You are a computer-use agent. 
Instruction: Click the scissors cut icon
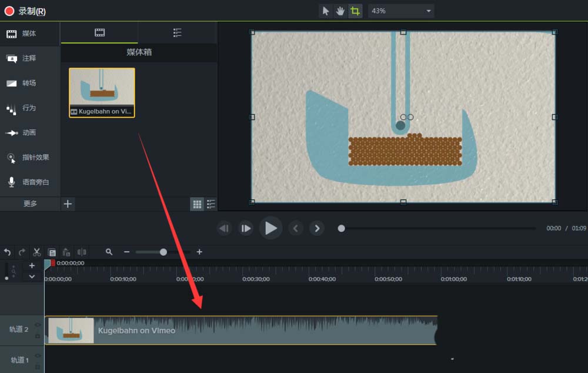(x=36, y=252)
